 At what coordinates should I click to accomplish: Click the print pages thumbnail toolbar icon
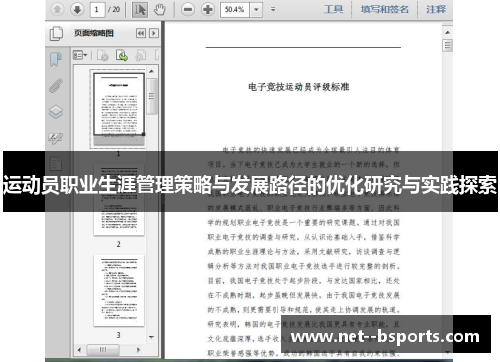(x=141, y=55)
